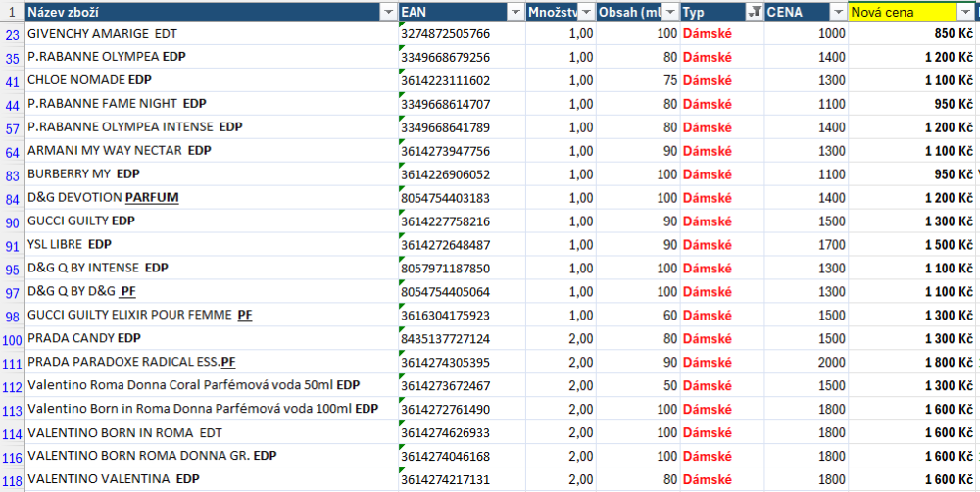Open the Obsah (ml) filter dropdown
The image size is (980, 492).
coord(670,12)
